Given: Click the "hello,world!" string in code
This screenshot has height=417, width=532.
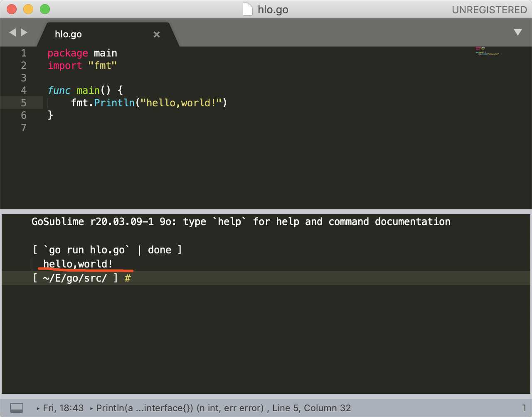Looking at the screenshot, I should click(x=181, y=103).
